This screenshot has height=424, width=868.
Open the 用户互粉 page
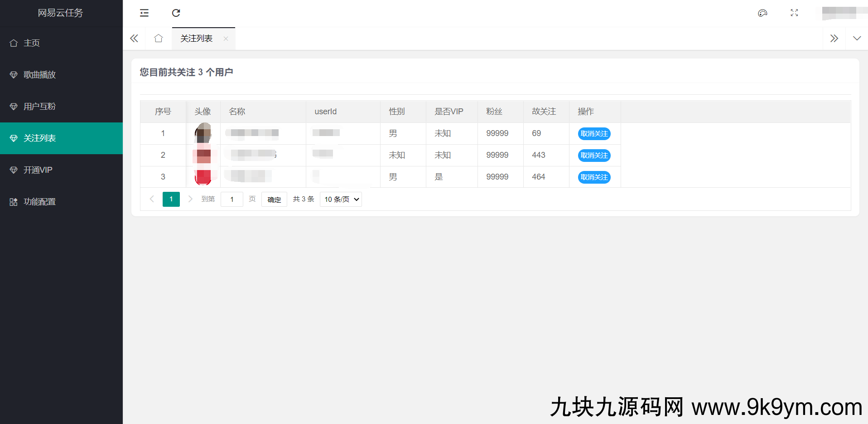[x=41, y=106]
